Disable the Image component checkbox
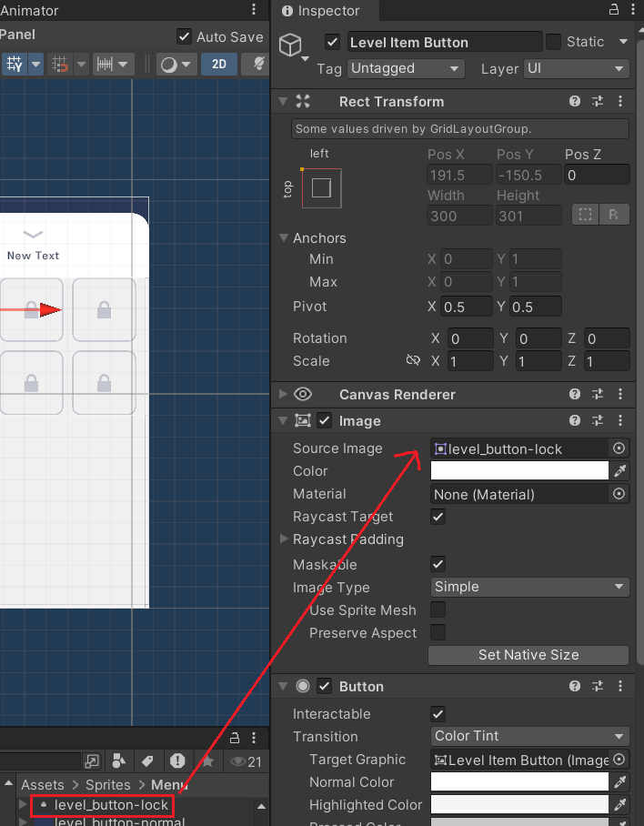The width and height of the screenshot is (644, 826). click(x=325, y=420)
